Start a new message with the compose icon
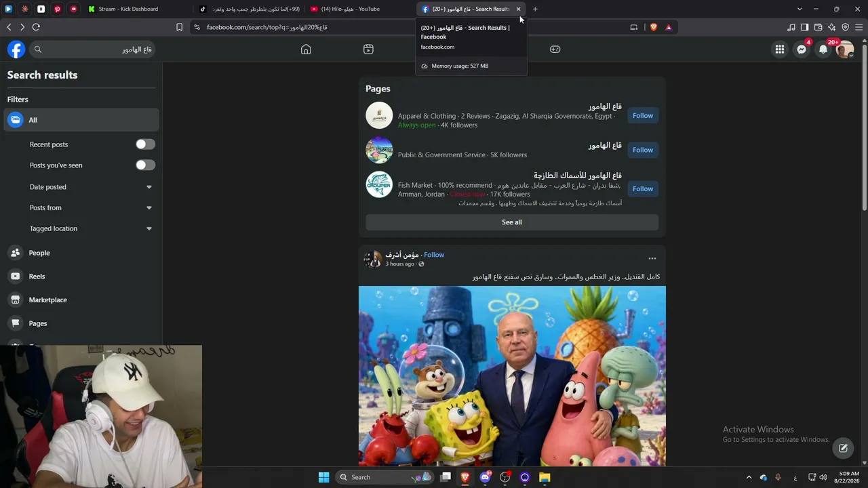The width and height of the screenshot is (868, 488). (x=843, y=448)
